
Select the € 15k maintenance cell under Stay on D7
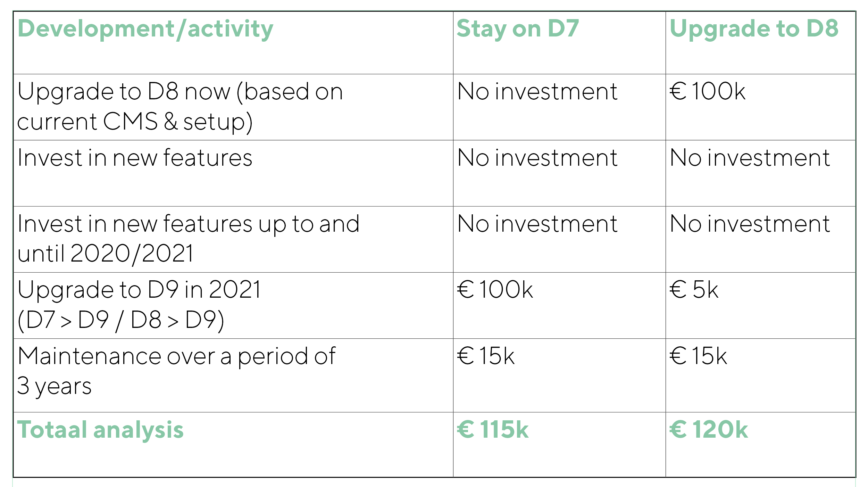tap(559, 375)
